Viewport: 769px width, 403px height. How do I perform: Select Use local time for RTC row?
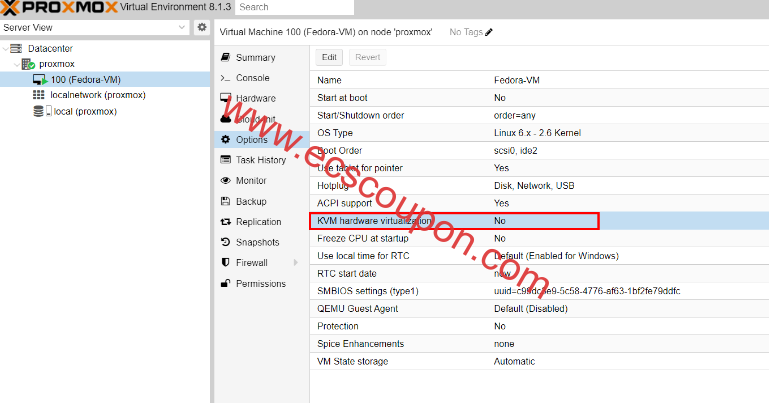tap(539, 256)
